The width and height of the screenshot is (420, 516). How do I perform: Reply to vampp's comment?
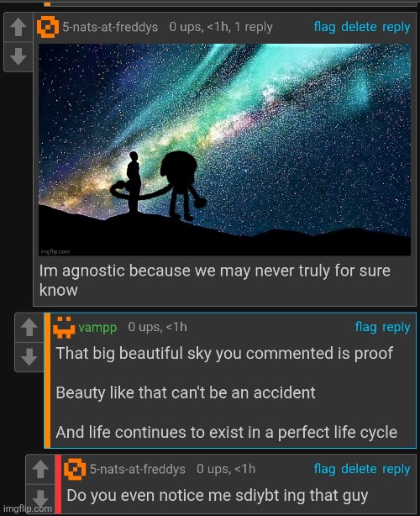396,327
